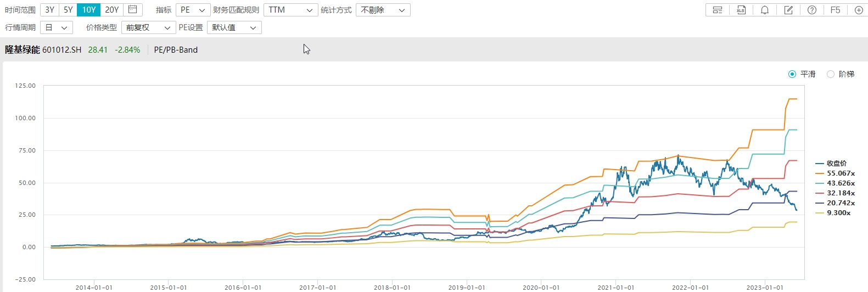868x292 pixels.
Task: Open the 财务匹配规则 TTM dropdown
Action: [x=290, y=10]
